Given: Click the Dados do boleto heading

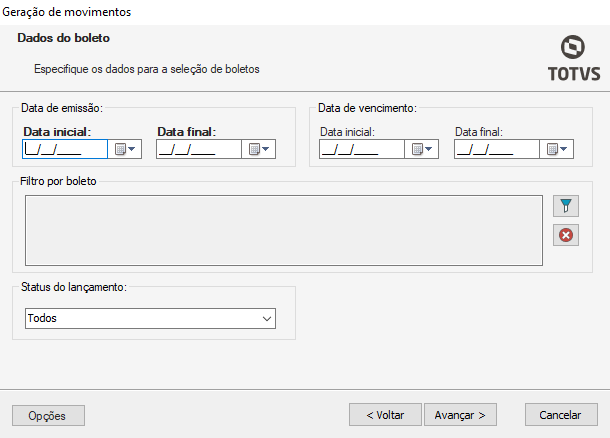Looking at the screenshot, I should click(64, 38).
